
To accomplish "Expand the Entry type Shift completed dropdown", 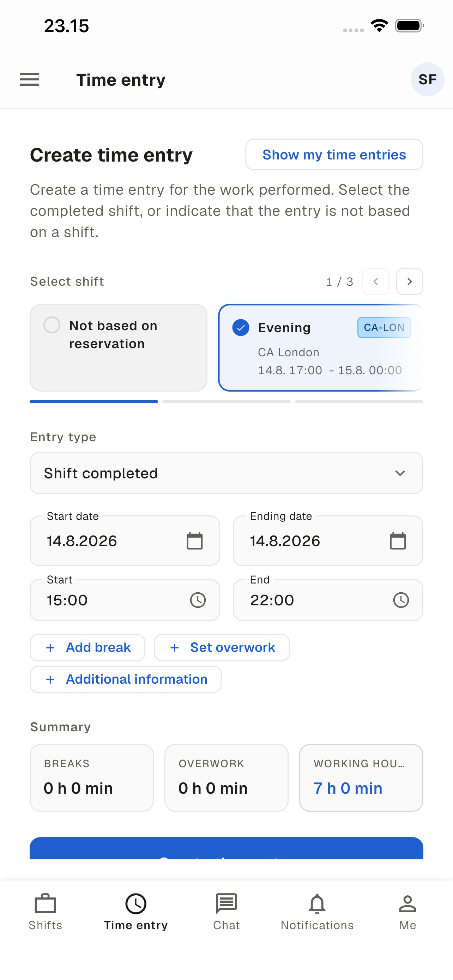I will coord(226,473).
